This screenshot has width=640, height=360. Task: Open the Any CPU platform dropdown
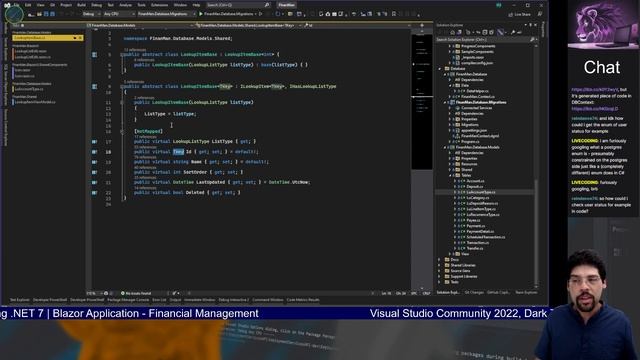[118, 14]
